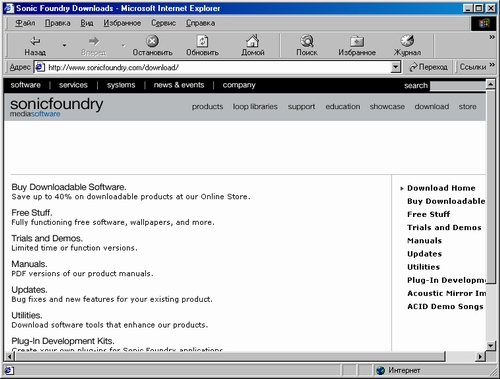
Task: Click the sonicfoundry logo
Action: 56,107
